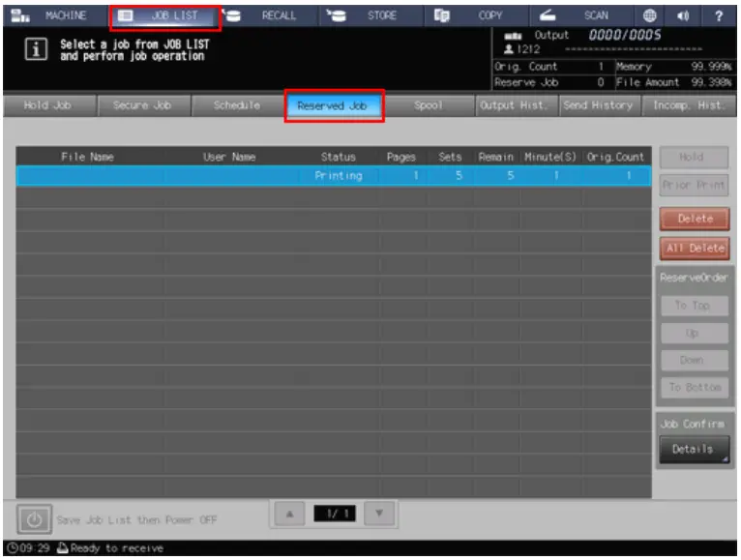
Task: Click the File Name column header
Action: coord(87,157)
